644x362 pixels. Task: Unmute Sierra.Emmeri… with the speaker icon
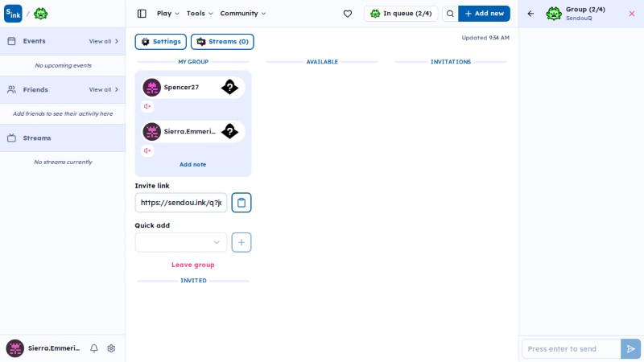pos(147,150)
